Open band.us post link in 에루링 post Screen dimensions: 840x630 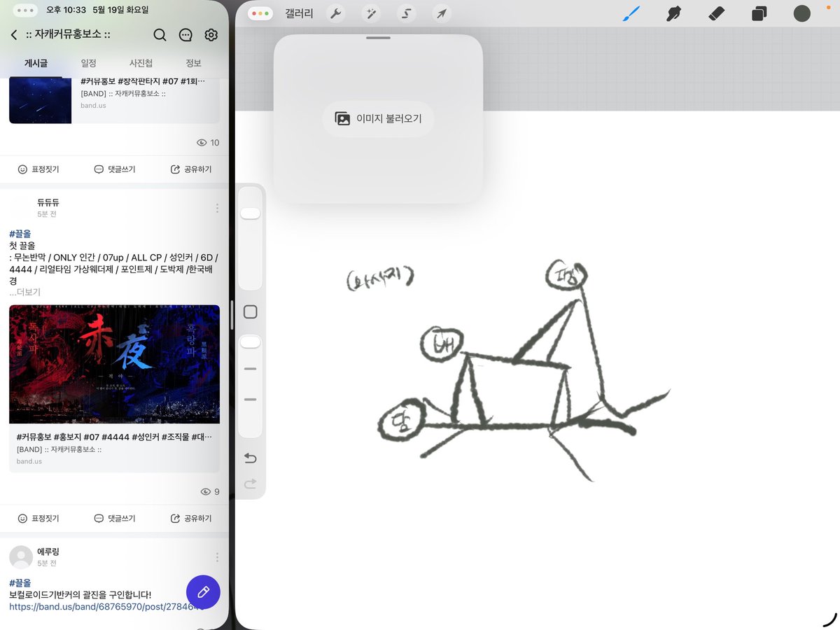107,607
